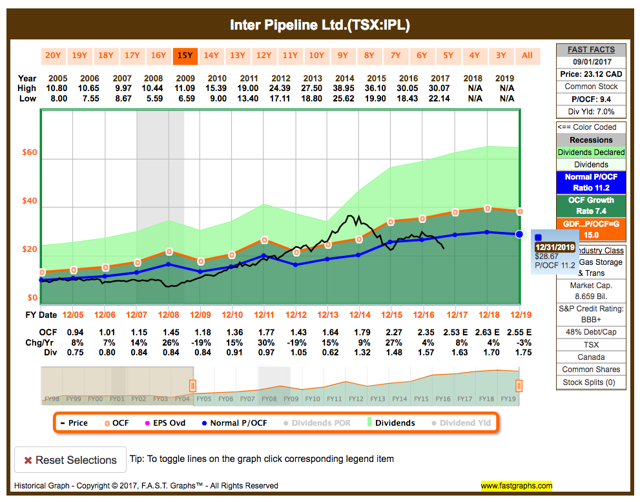Click the Normal P/OCF Ratio 11.2 box
Viewport: 640px width, 502px height.
(591, 182)
